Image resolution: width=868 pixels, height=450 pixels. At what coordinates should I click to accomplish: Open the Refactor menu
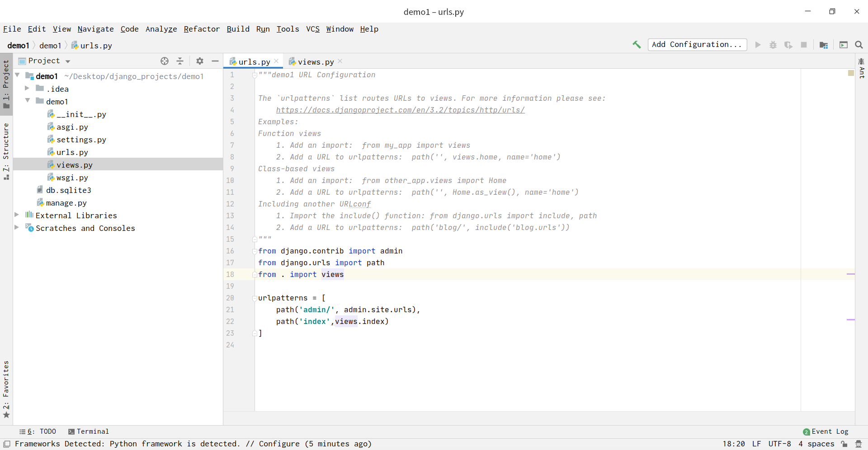pos(202,29)
